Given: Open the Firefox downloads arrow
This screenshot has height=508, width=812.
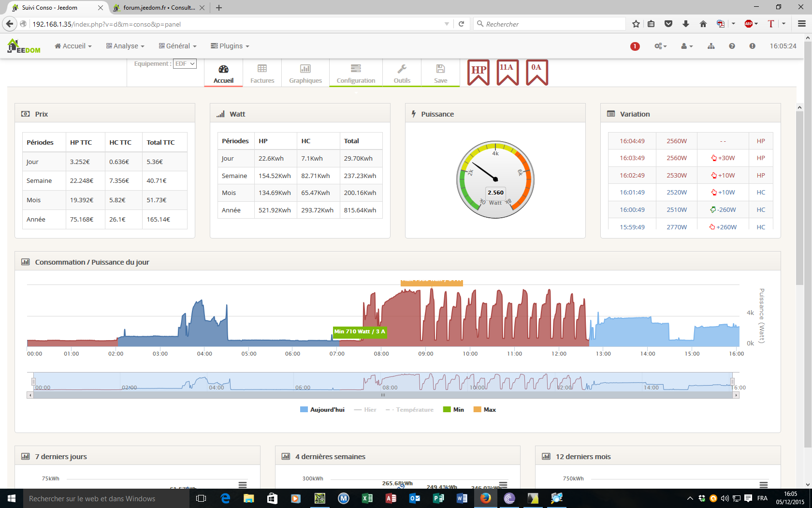Looking at the screenshot, I should coord(686,24).
